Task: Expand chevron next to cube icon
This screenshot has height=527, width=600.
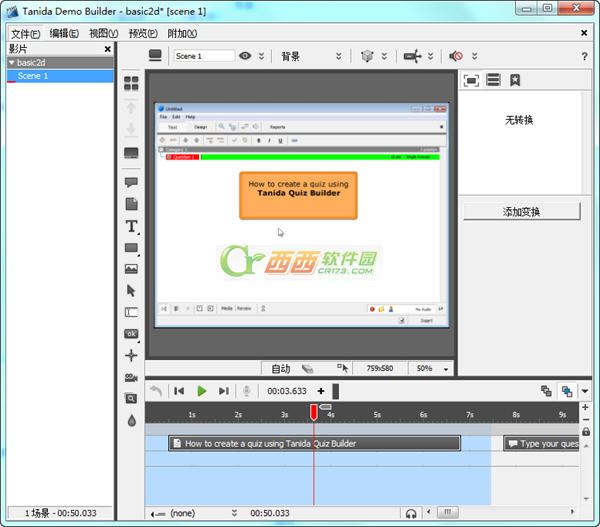Action: [384, 56]
